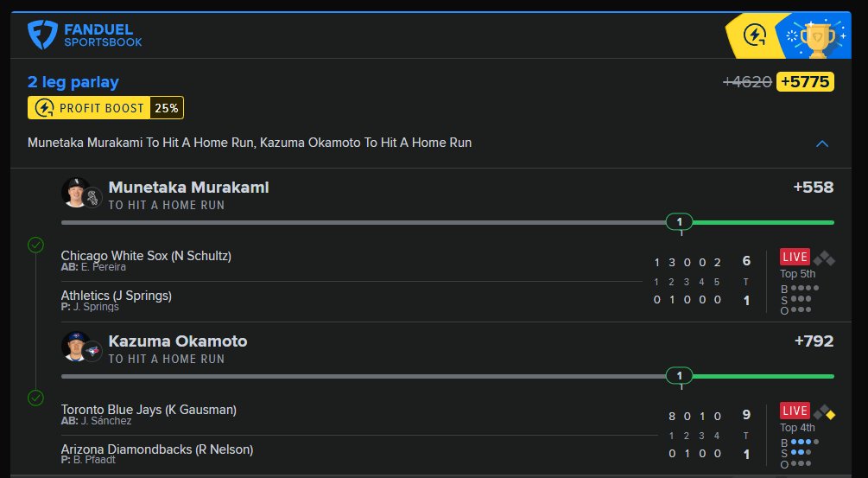868x478 pixels.
Task: Click the Top 4th inning status
Action: coord(798,428)
